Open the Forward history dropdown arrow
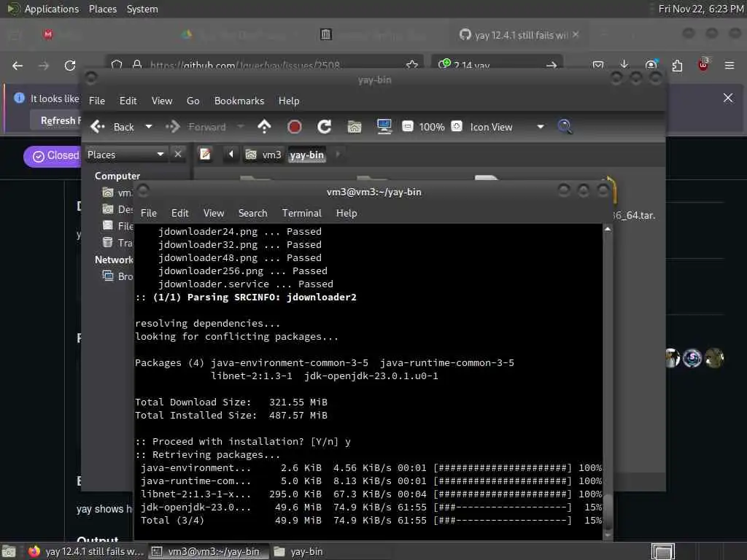 (x=241, y=127)
